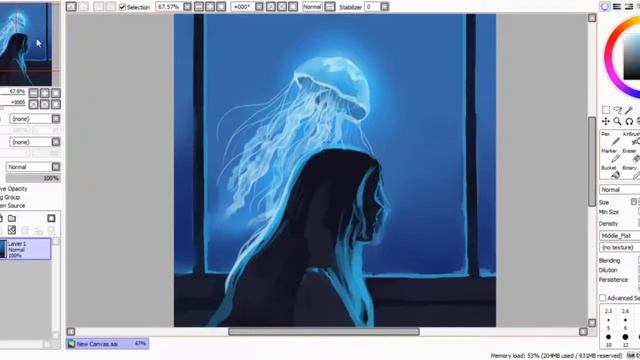640x360 pixels.
Task: Select brush size 10 preset
Action: tap(608, 340)
